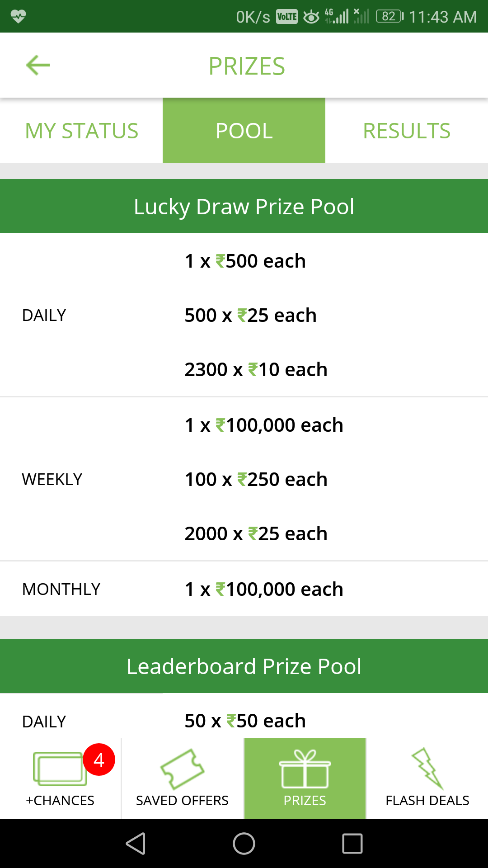488x868 pixels.
Task: Tap the 2300 x ₹10 daily prize
Action: coord(256,370)
